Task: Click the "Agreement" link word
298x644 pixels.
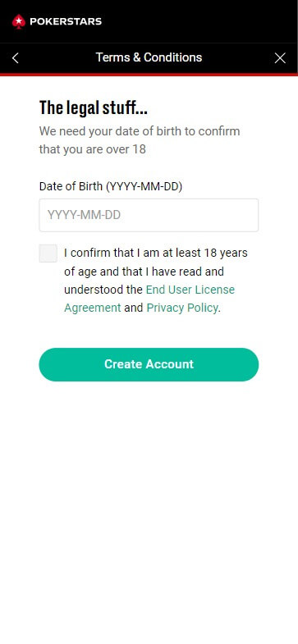Action: (x=93, y=308)
